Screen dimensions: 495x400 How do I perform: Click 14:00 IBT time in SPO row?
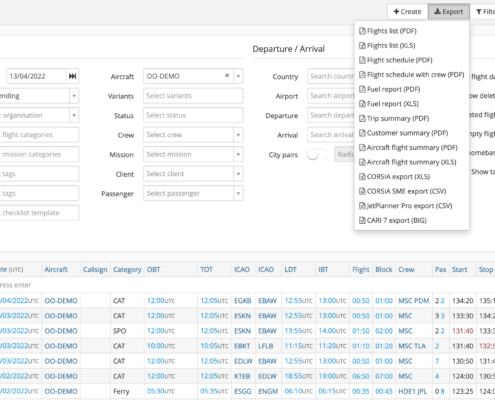click(332, 331)
